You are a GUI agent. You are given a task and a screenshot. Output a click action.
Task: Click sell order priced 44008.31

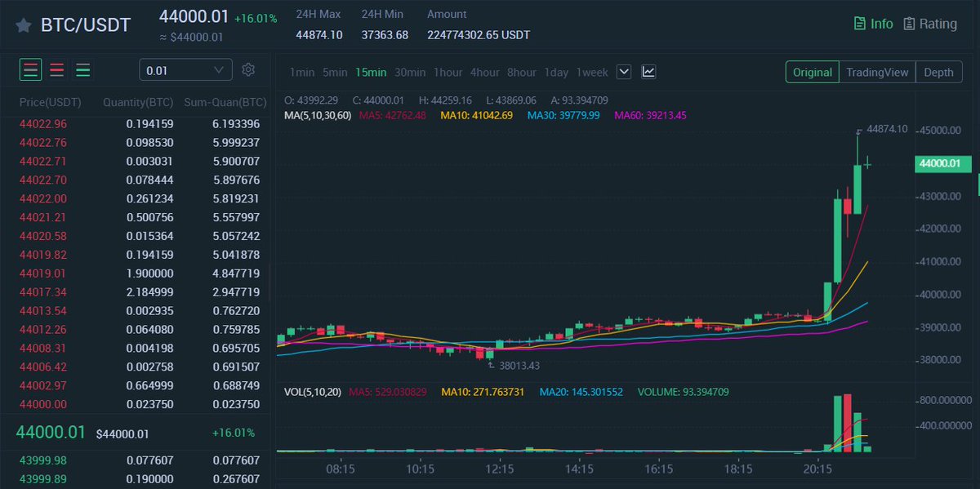pos(139,349)
